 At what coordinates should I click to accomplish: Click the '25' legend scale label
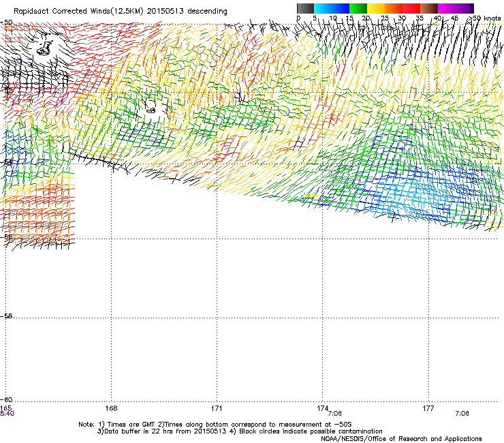click(x=385, y=18)
